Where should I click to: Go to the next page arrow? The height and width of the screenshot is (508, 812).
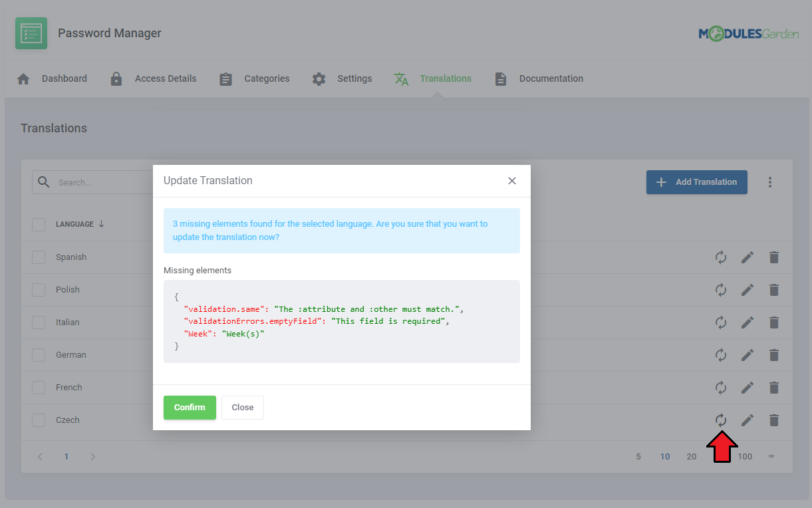93,457
